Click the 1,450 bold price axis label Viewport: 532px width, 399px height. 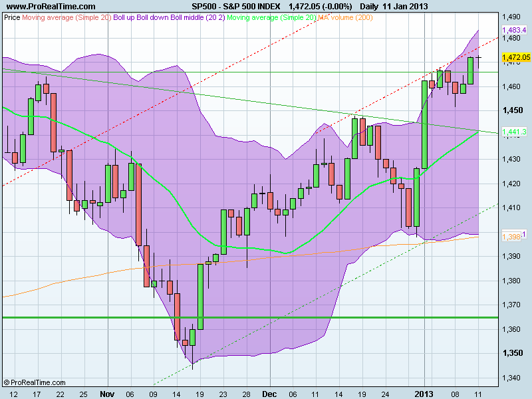click(x=513, y=110)
